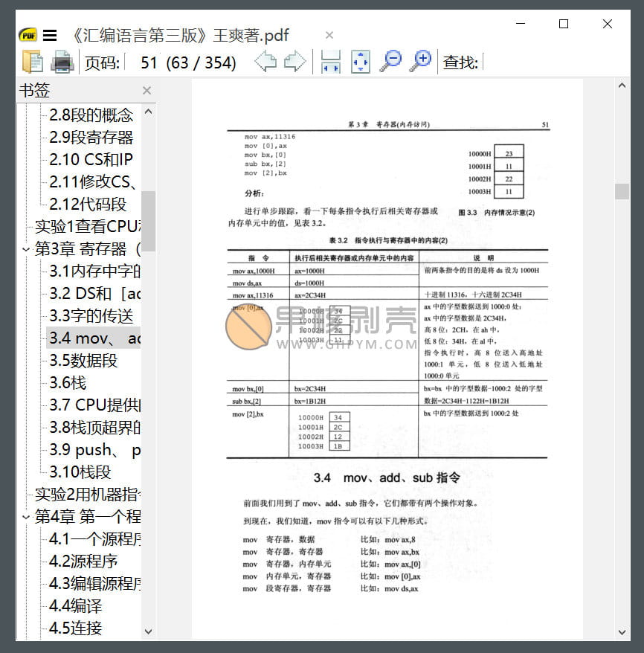Viewport: 644px width, 653px height.
Task: Open bookmark 3.9 push
Action: point(94,450)
